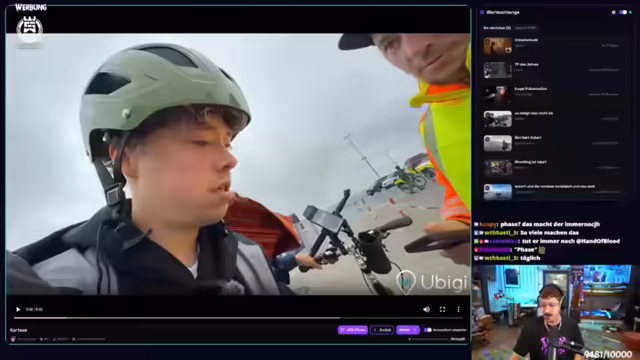Switch to the second queue tab beside 'Als nächstes'
The width and height of the screenshot is (640, 360).
coord(525,28)
